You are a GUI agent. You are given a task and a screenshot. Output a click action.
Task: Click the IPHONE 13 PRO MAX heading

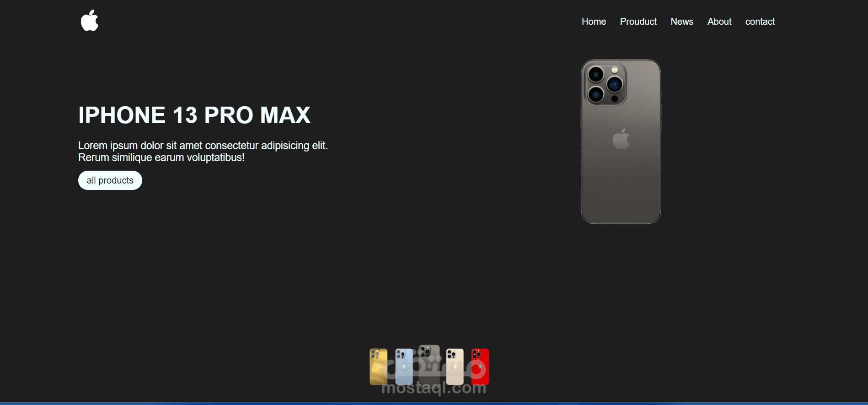[x=194, y=115]
